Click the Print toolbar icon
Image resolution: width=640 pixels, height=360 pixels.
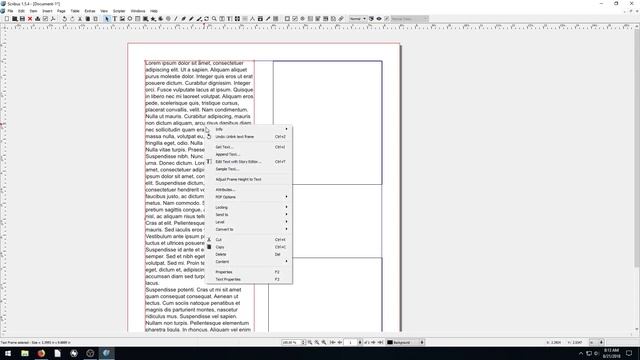pos(38,19)
